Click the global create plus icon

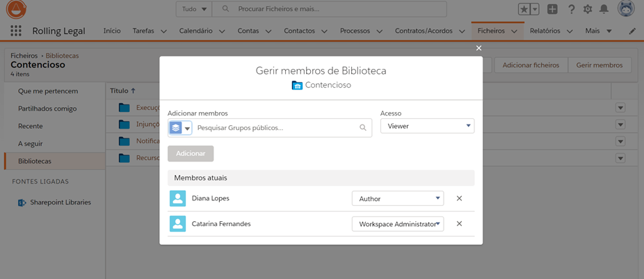[552, 9]
